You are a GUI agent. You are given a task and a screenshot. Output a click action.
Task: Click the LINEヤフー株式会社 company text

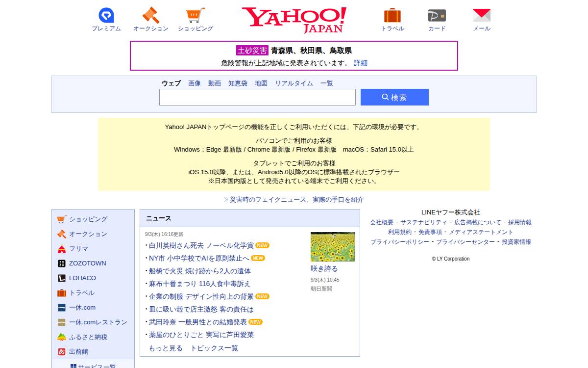click(451, 212)
